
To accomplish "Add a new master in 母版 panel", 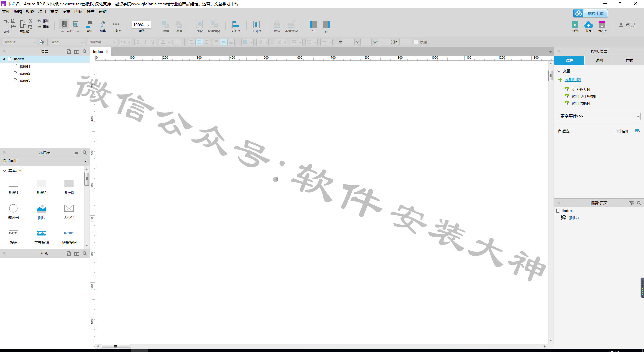I will coord(69,254).
